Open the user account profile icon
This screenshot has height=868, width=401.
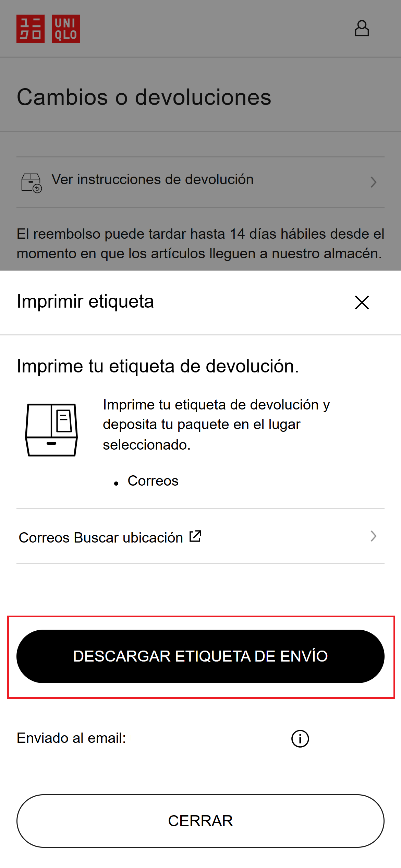click(x=362, y=28)
